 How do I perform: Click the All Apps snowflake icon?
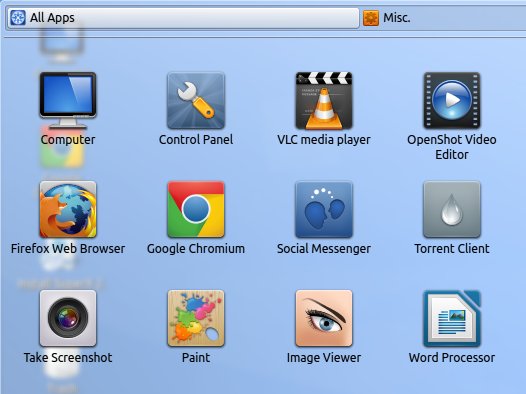18,18
